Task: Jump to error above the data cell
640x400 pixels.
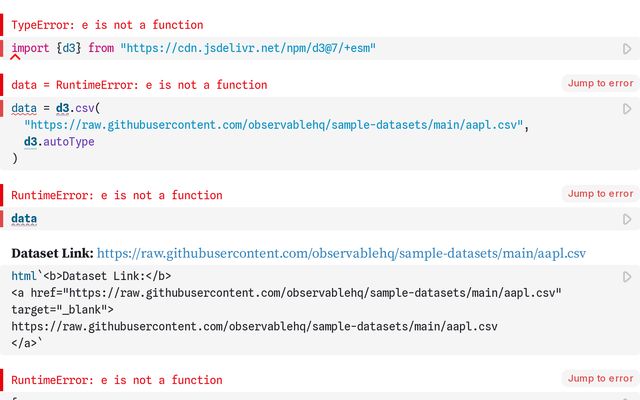Action: 600,194
